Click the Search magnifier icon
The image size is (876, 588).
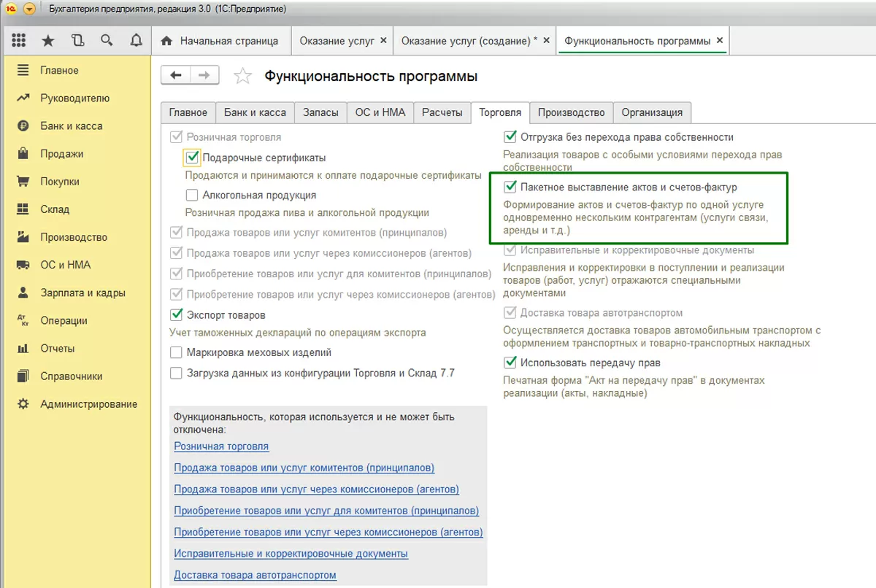[107, 41]
